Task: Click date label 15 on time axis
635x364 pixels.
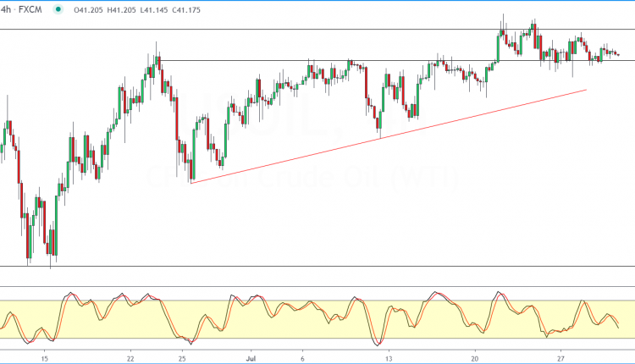Action: coord(45,359)
